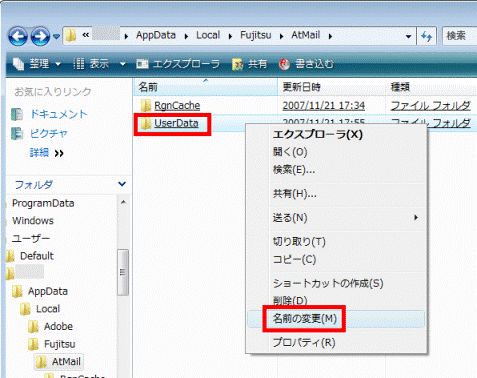Open the 整理 organize menu
Screen dimensions: 477x378
click(37, 64)
